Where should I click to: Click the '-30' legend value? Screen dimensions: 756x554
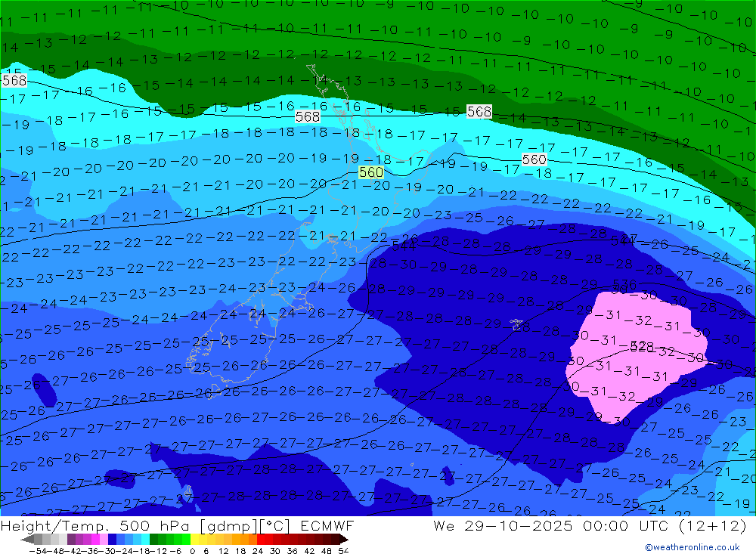pos(107,551)
